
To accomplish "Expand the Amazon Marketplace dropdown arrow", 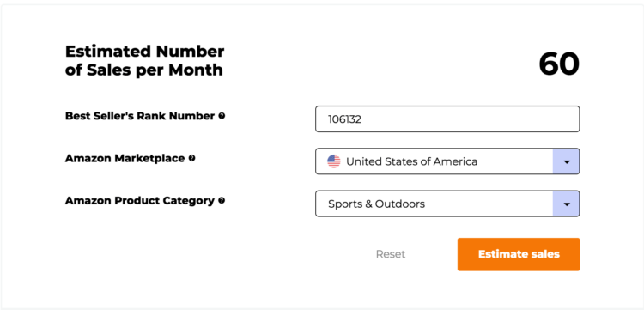I will (x=567, y=161).
